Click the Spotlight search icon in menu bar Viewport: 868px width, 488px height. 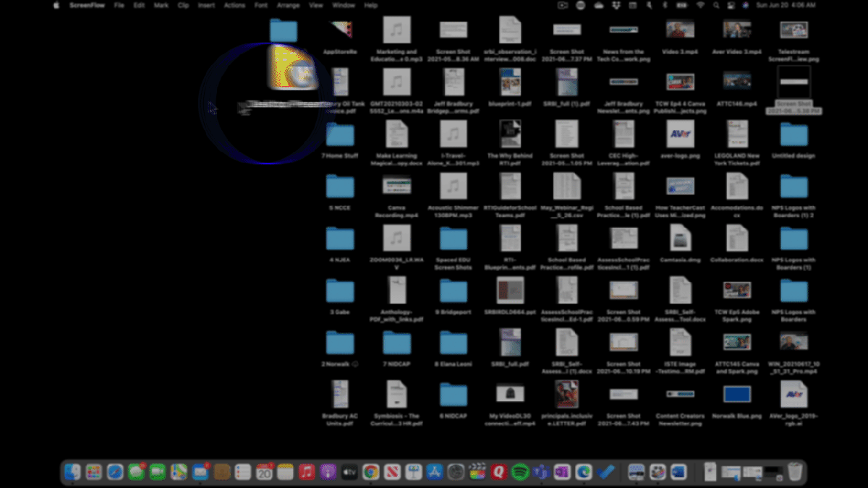click(718, 5)
